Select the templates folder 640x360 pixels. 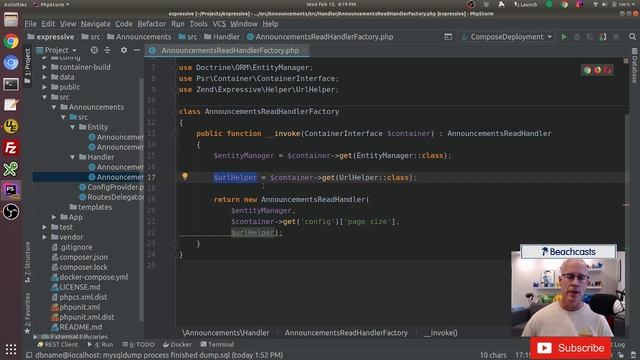click(x=90, y=207)
